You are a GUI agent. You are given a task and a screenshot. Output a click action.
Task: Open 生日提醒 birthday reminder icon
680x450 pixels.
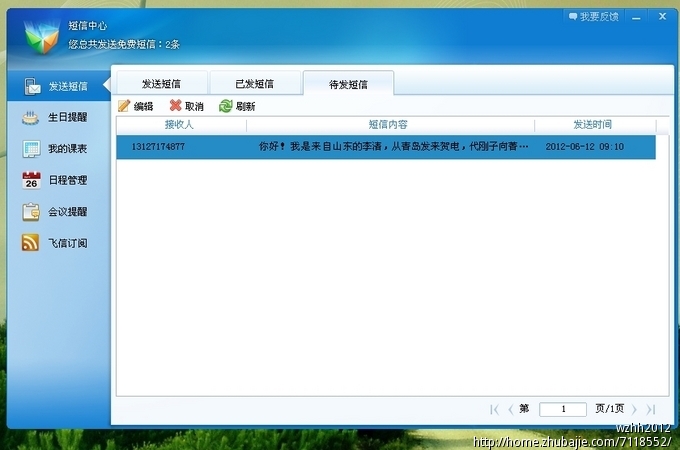click(30, 117)
